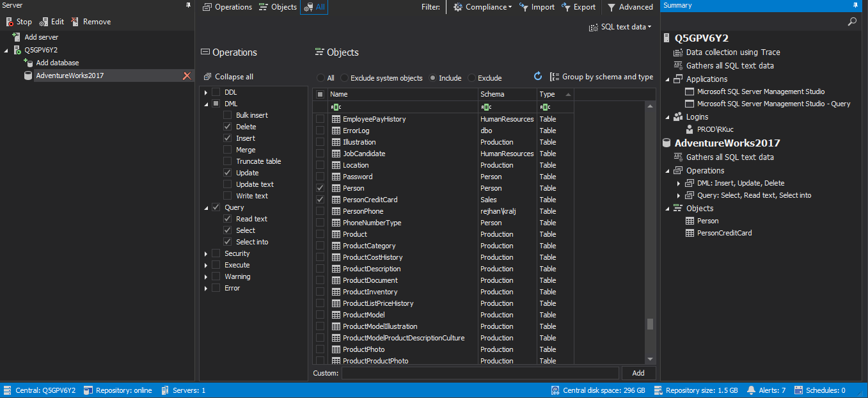Click Repository size in status bar

click(x=696, y=390)
